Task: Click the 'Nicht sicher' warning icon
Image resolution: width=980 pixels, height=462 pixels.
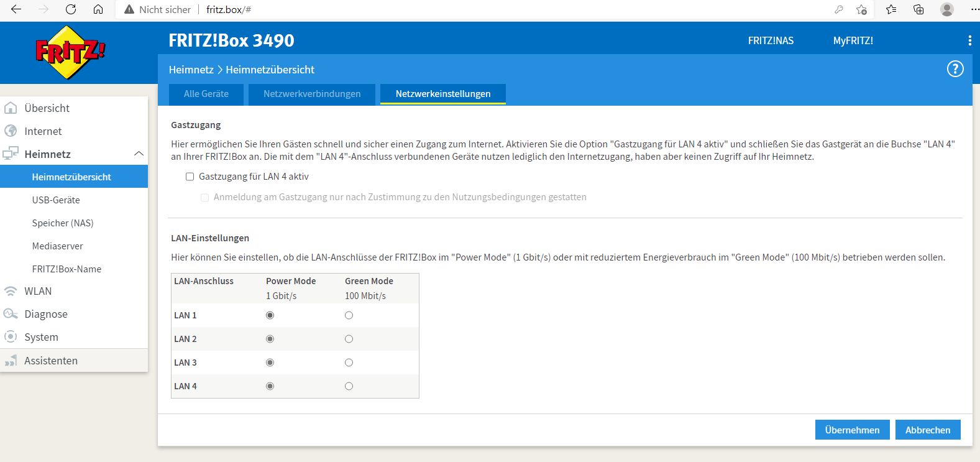Action: point(129,9)
